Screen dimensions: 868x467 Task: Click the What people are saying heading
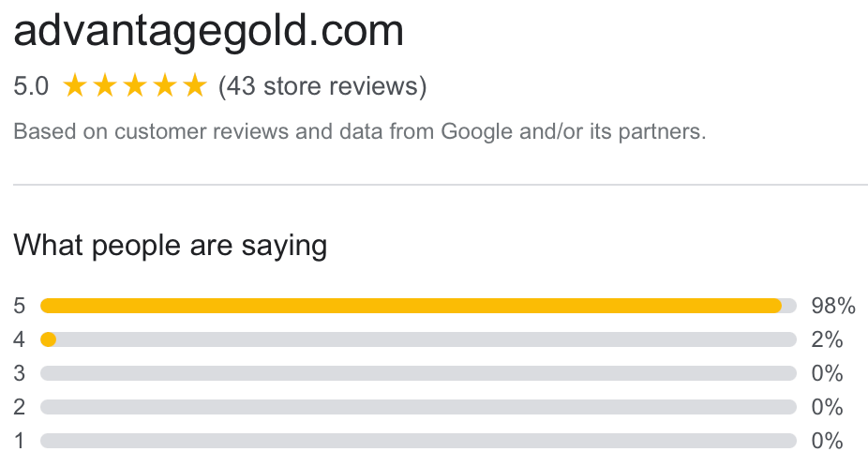tap(171, 246)
